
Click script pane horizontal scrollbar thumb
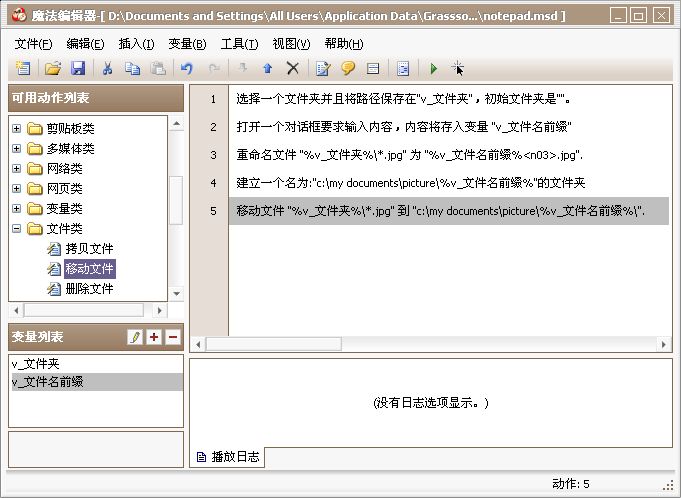click(274, 345)
